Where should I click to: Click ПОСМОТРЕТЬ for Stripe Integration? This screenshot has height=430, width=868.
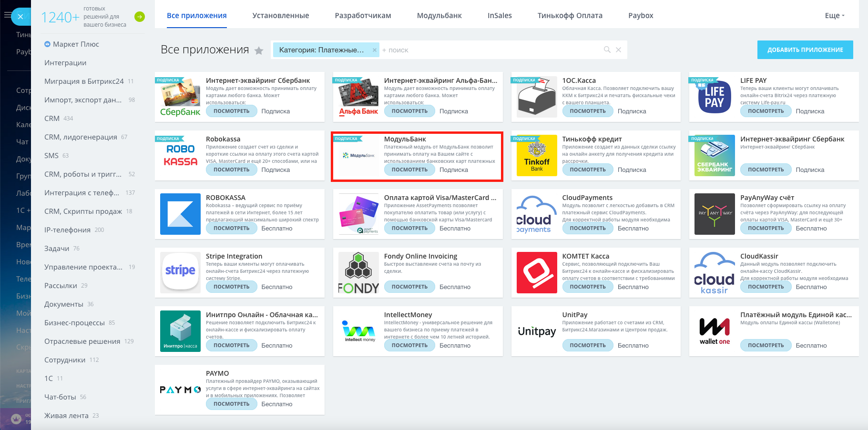[x=231, y=287]
